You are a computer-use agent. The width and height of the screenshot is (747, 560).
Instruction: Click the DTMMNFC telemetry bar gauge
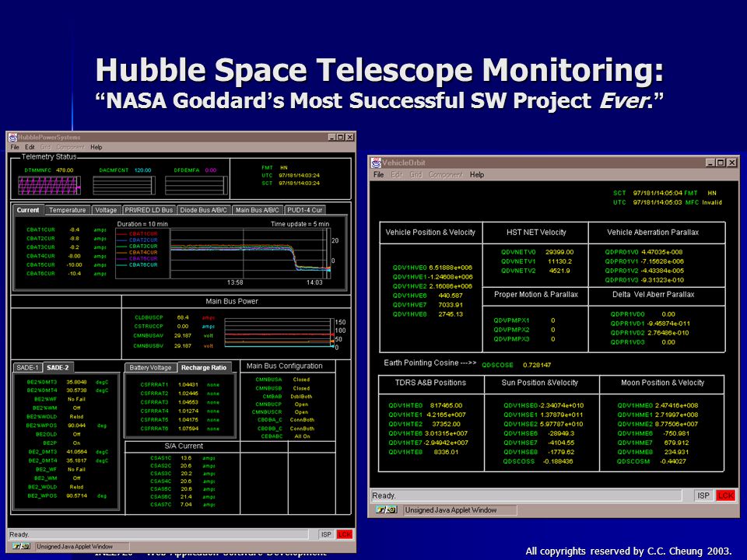[49, 185]
